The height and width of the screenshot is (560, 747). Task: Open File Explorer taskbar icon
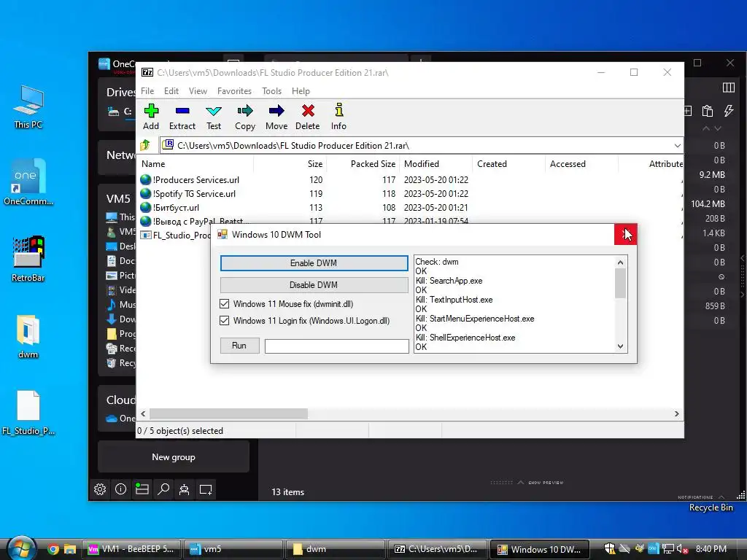click(70, 549)
